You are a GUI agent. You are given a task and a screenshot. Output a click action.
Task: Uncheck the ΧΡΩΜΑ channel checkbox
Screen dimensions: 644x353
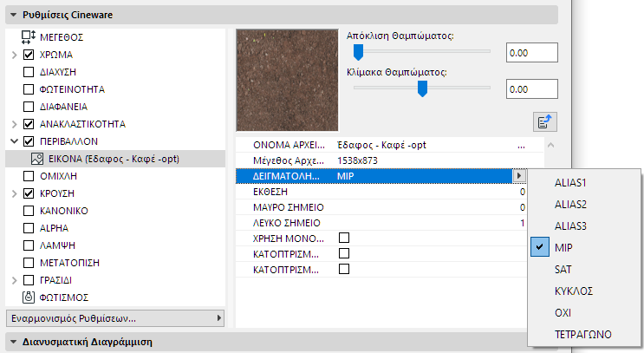pos(29,55)
